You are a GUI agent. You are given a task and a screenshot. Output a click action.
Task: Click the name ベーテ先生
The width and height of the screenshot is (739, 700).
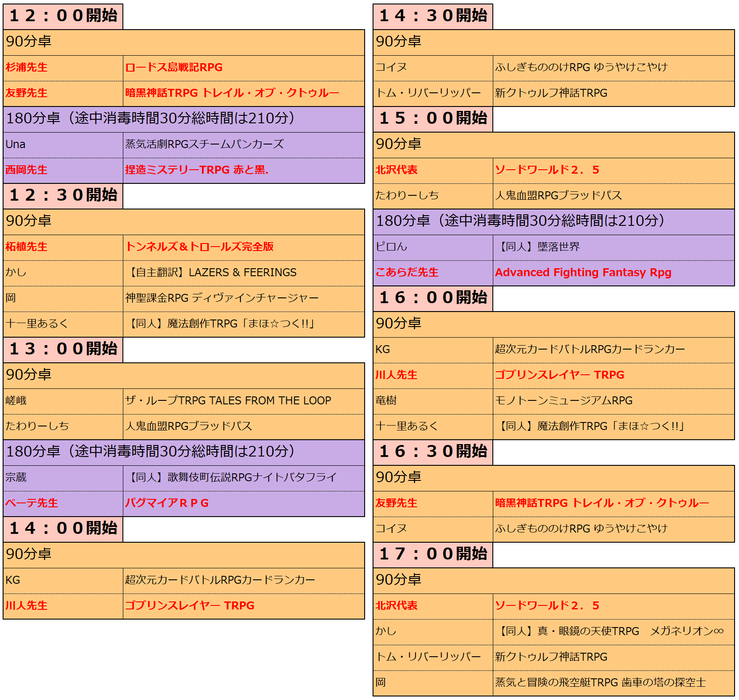point(32,503)
